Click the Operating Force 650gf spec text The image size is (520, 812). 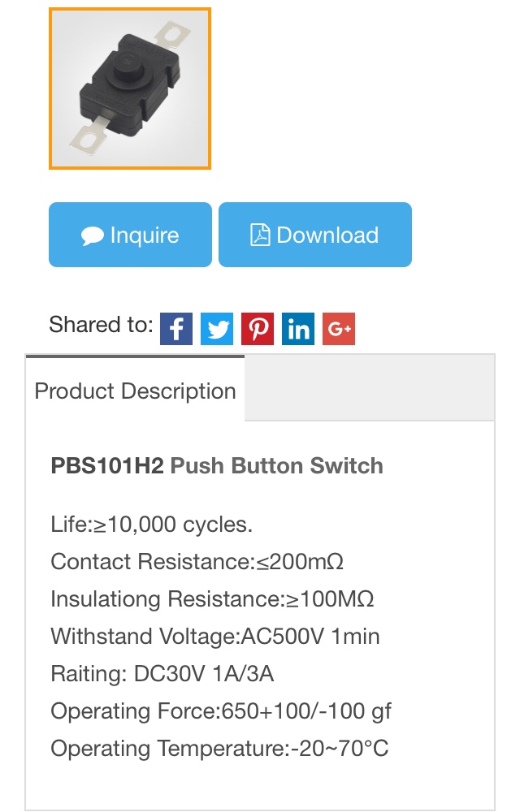[x=221, y=710]
